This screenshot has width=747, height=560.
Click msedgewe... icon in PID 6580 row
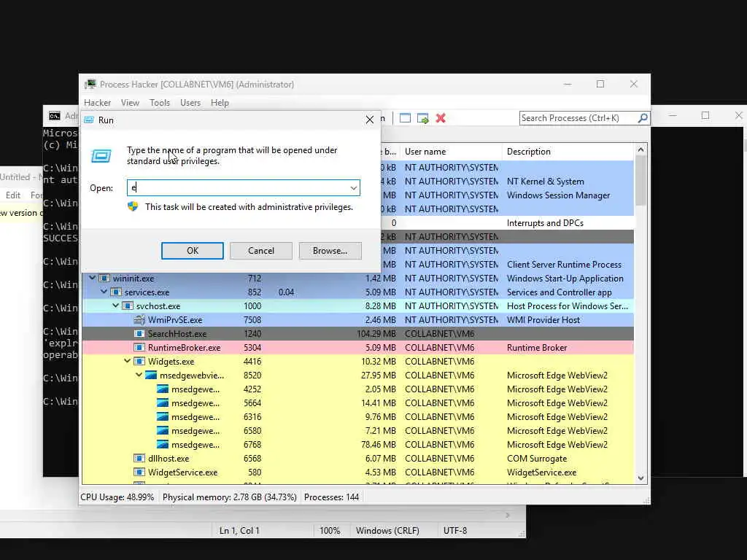pos(163,430)
